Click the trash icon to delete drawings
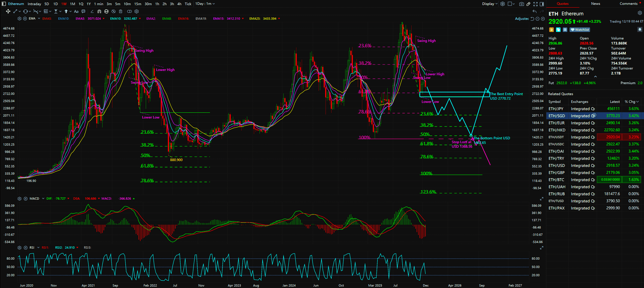The image size is (644, 288). [120, 12]
